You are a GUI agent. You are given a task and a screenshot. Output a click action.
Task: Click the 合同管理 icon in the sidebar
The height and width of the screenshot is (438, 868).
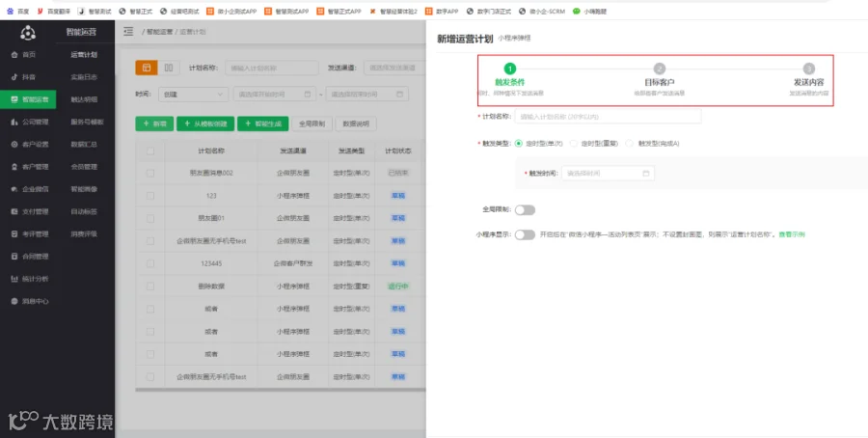[x=14, y=257]
